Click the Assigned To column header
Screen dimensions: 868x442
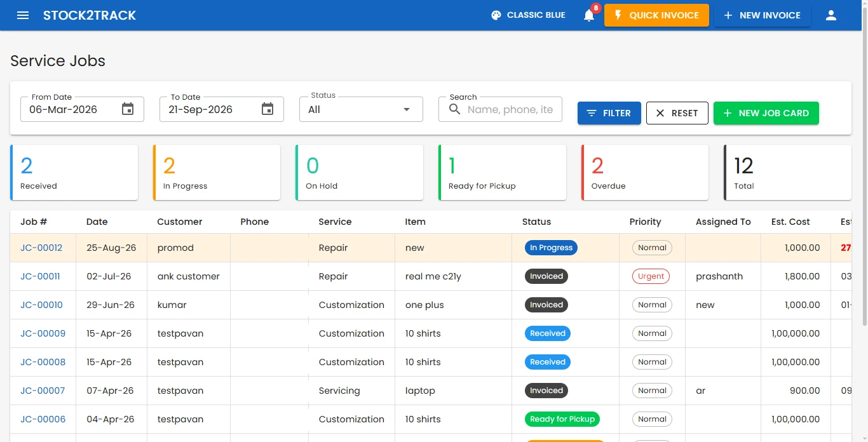(723, 222)
